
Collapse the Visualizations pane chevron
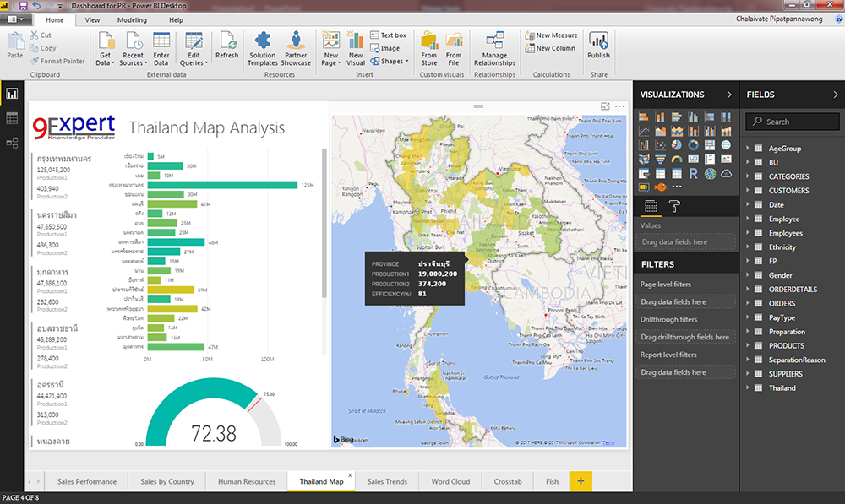729,95
